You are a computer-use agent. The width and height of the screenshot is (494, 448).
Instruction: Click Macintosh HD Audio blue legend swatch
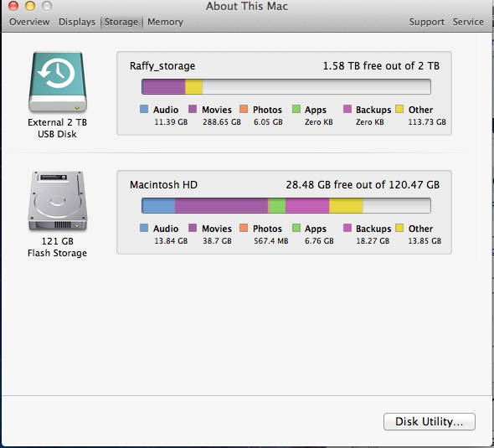tap(144, 228)
